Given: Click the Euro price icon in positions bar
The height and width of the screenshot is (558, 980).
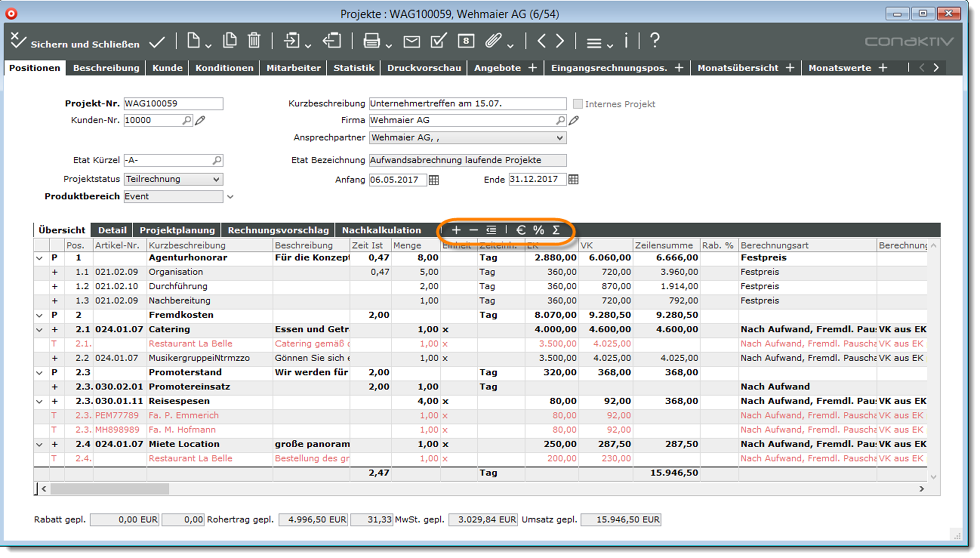Looking at the screenshot, I should pos(520,230).
